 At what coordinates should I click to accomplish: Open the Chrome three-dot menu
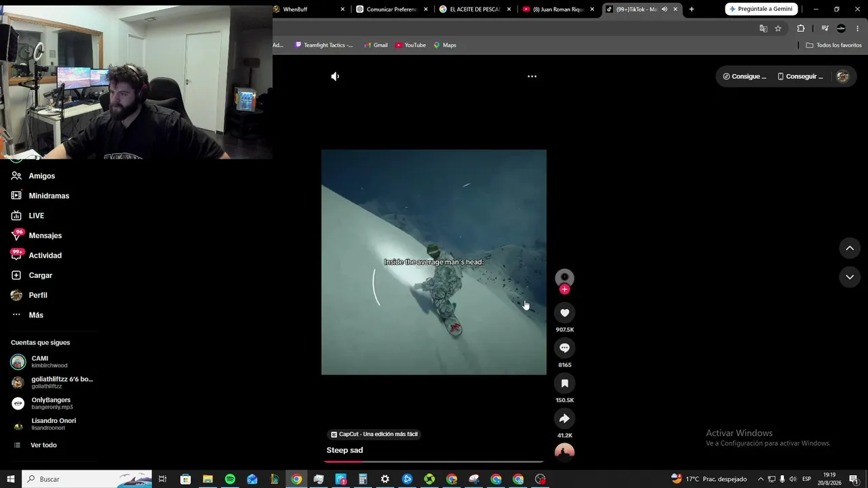858,28
